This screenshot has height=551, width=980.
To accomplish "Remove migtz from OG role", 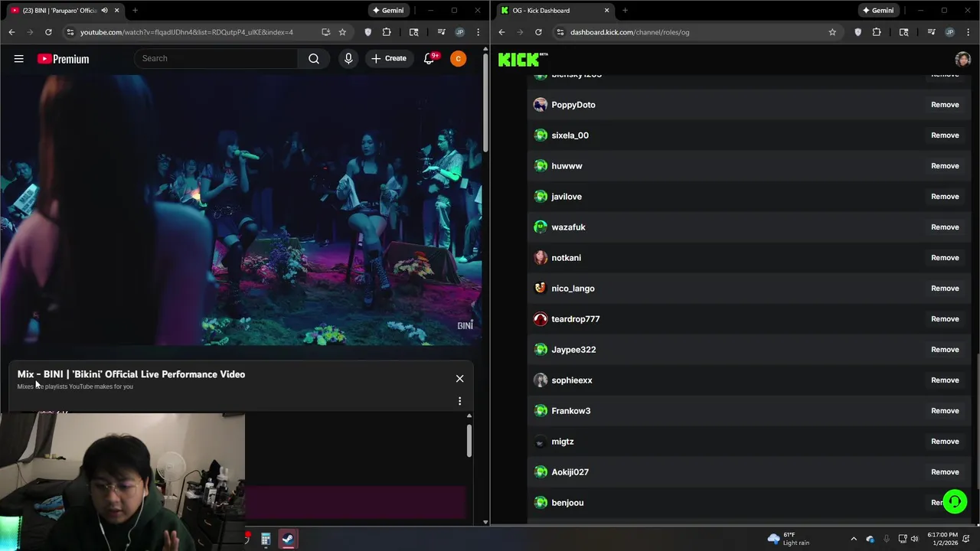I will [945, 442].
